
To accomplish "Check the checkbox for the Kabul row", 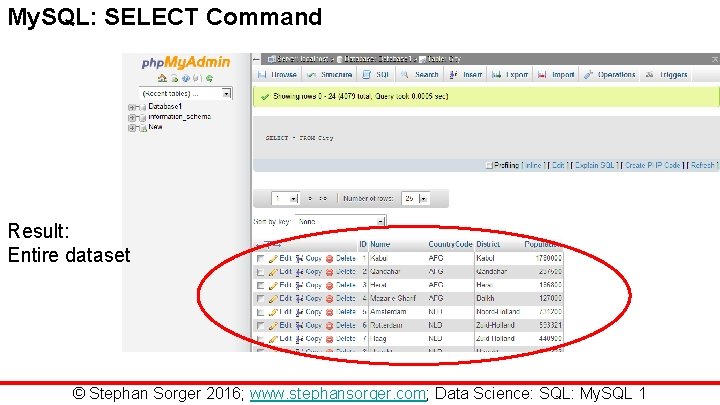I will click(260, 259).
